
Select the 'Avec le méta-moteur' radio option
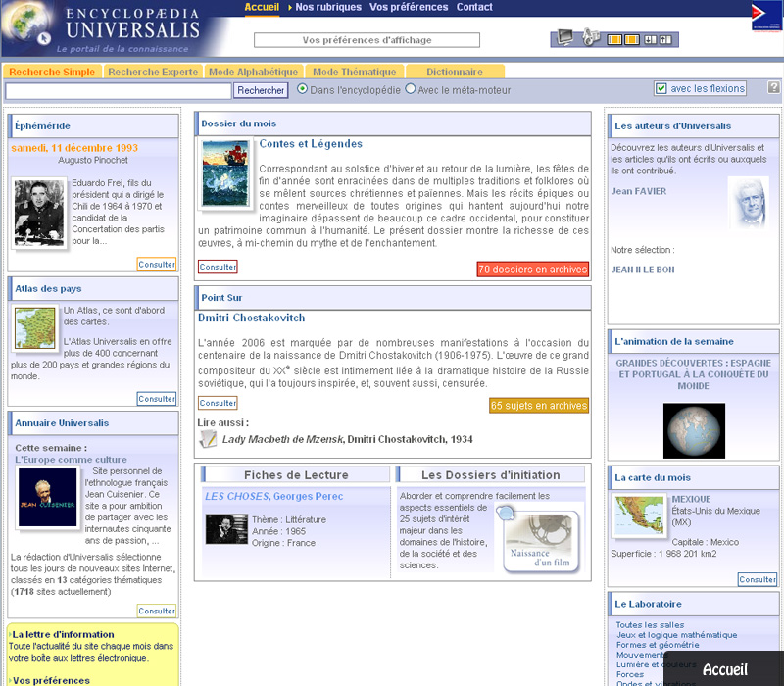click(x=411, y=89)
